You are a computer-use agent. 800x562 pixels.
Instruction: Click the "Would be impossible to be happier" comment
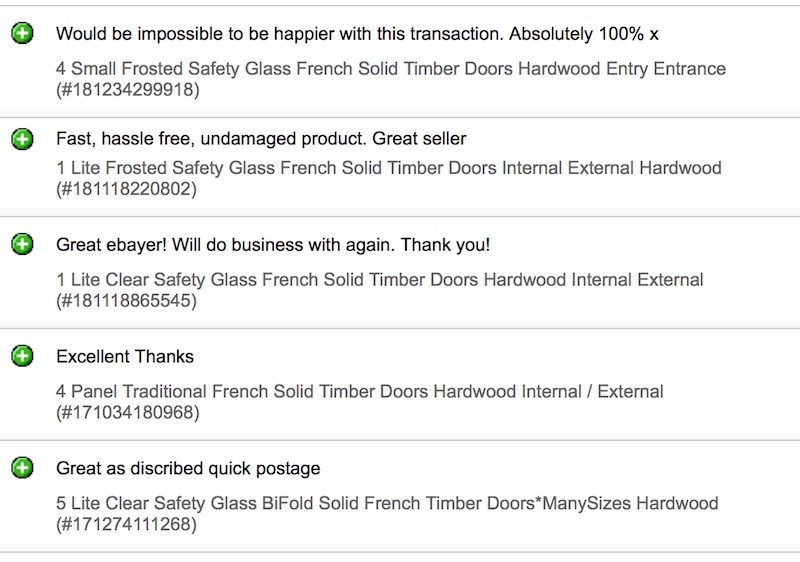pos(357,34)
